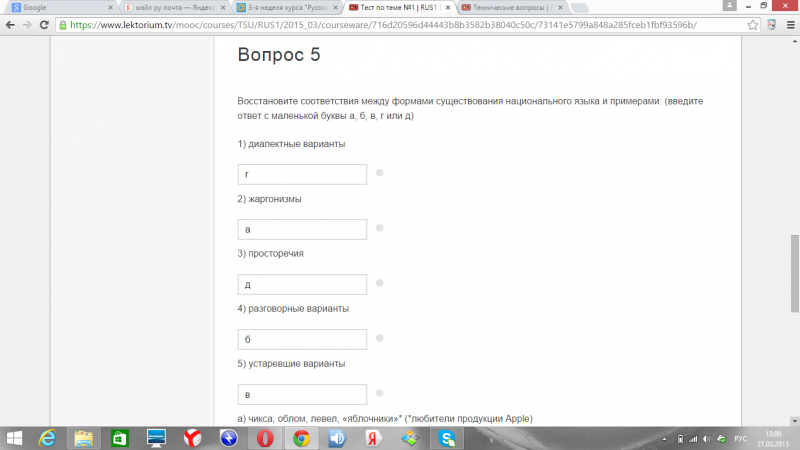Screen dimensions: 800x450
Task: Click the sync tray icon beside volume
Action: pos(721,439)
